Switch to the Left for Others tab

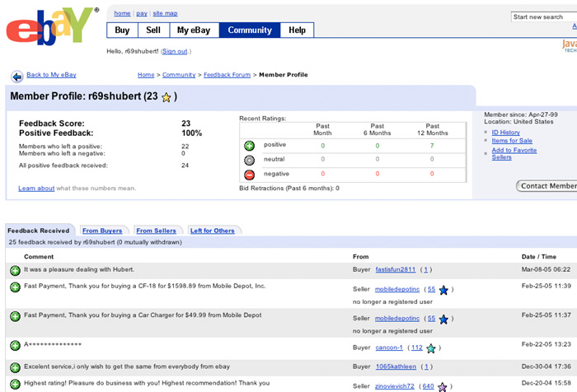click(x=213, y=231)
